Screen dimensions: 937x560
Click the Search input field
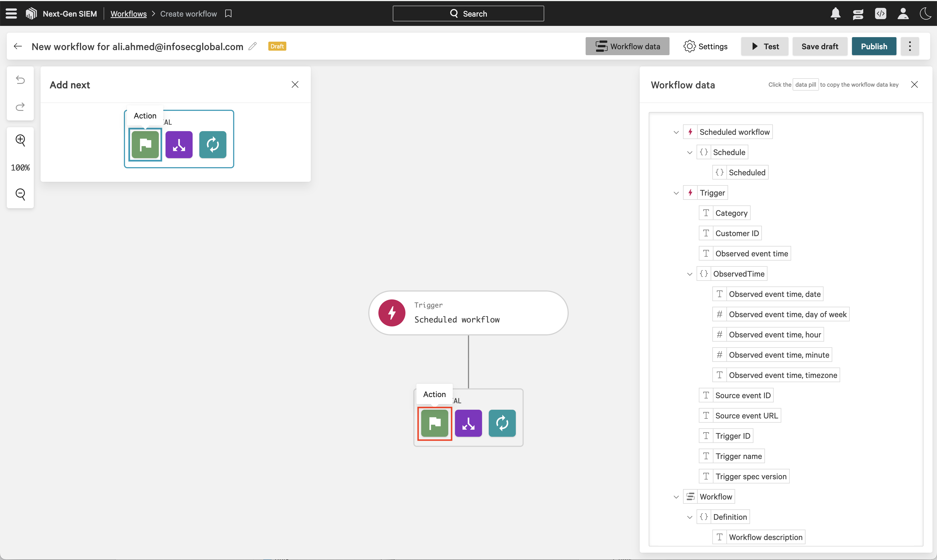point(468,14)
